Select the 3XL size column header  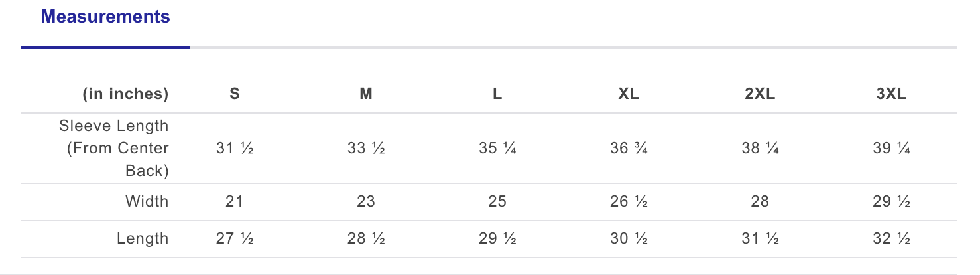(891, 94)
